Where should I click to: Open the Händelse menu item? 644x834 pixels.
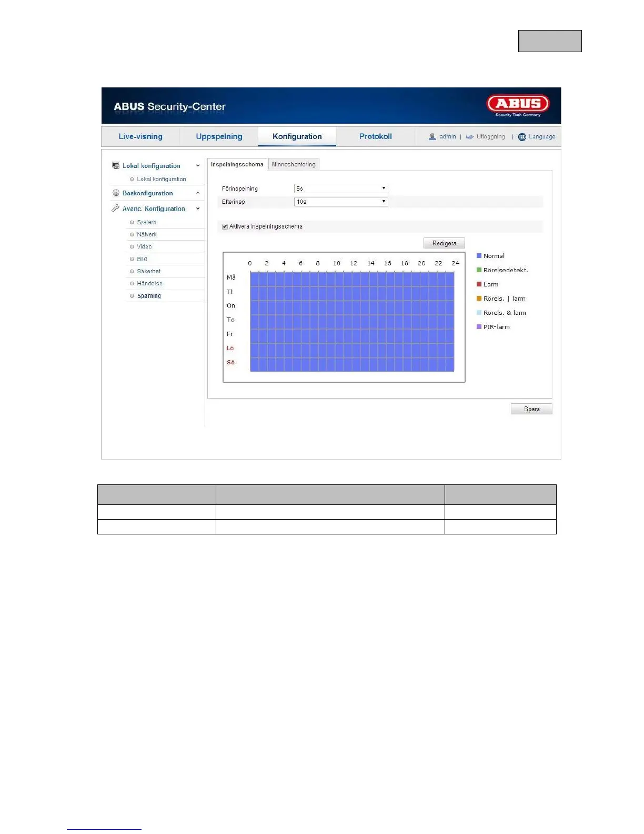[150, 284]
